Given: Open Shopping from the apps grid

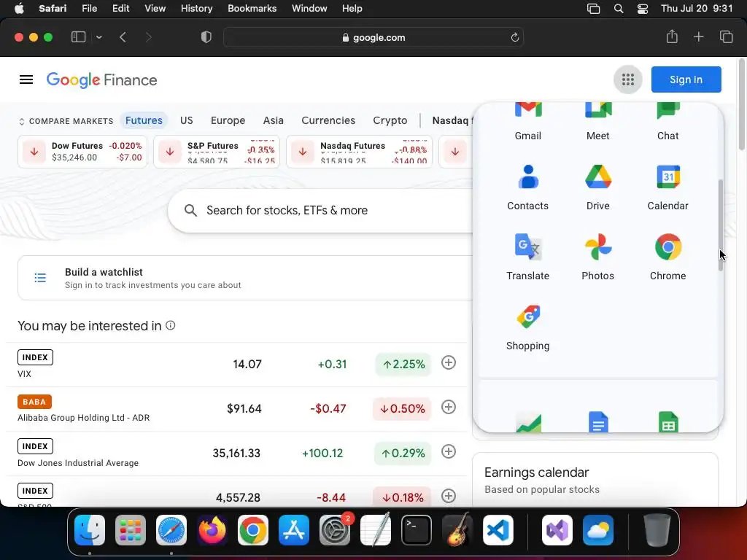Looking at the screenshot, I should click(x=528, y=327).
